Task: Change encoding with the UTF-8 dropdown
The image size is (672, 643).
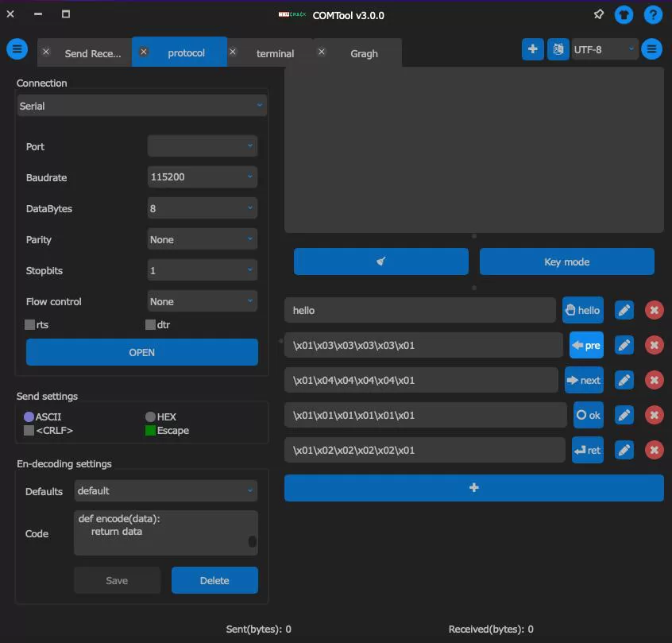Action: point(605,48)
